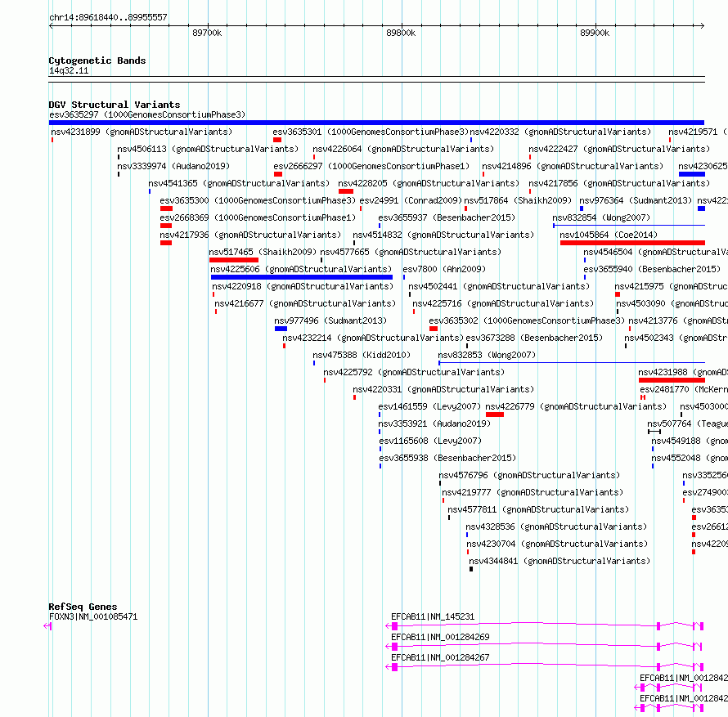This screenshot has width=728, height=717.
Task: Open the FOXN3|NM_001085471 gene label
Action: 93,616
